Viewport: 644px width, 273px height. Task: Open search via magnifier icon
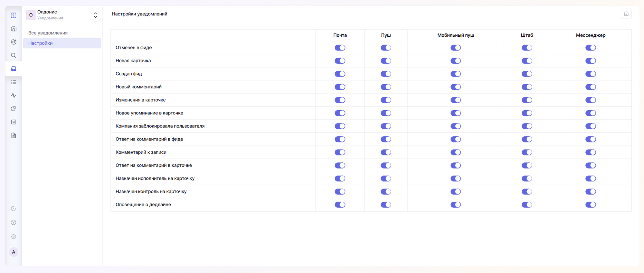pyautogui.click(x=14, y=55)
